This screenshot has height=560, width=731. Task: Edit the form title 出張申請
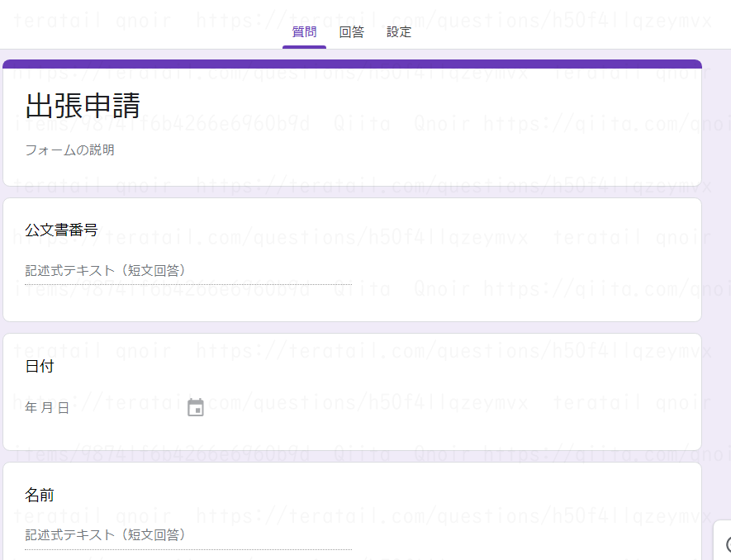pyautogui.click(x=83, y=106)
